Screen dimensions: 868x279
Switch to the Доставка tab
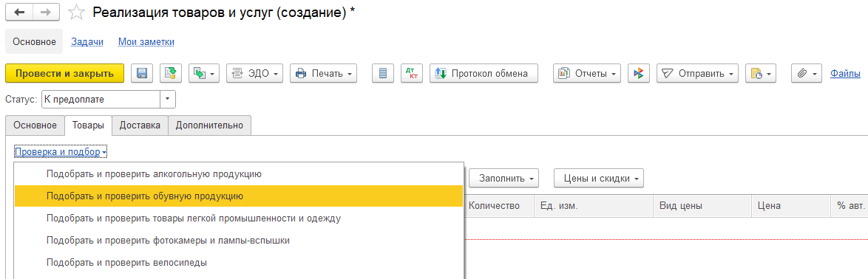point(140,125)
